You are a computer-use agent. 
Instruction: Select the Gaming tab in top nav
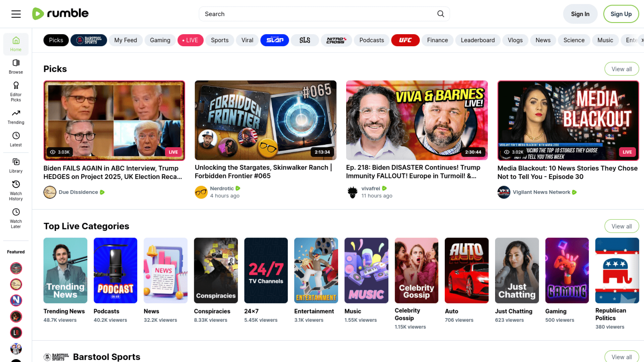[160, 40]
